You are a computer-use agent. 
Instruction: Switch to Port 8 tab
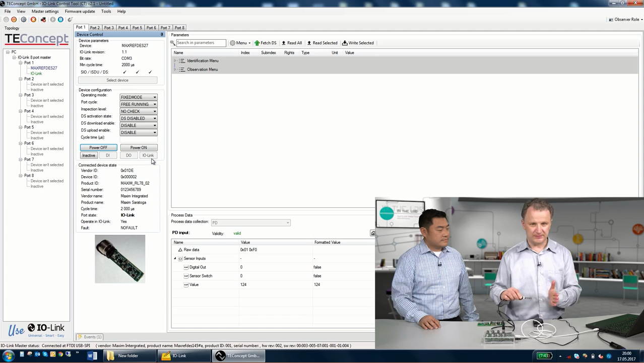point(179,28)
